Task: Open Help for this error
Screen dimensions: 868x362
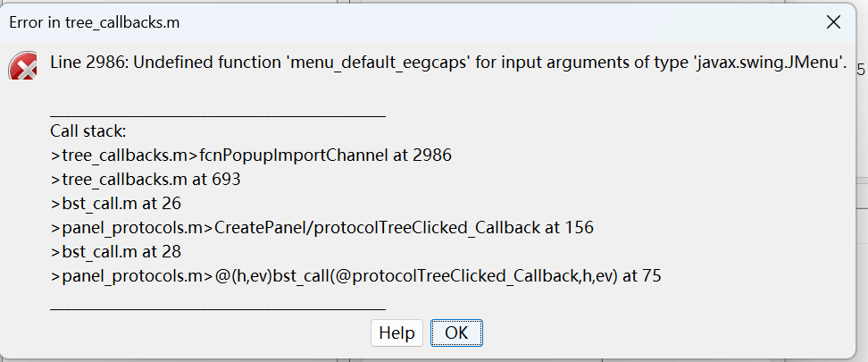Action: pyautogui.click(x=396, y=333)
